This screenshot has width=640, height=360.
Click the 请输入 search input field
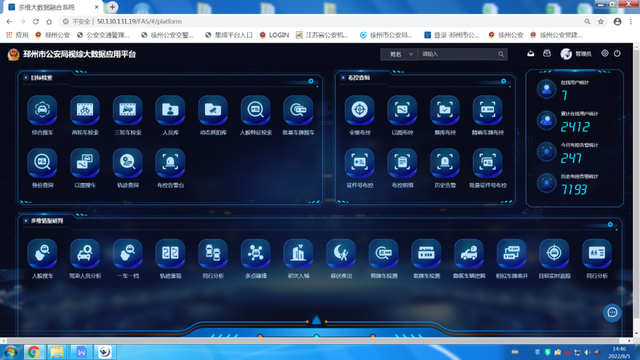coord(457,54)
